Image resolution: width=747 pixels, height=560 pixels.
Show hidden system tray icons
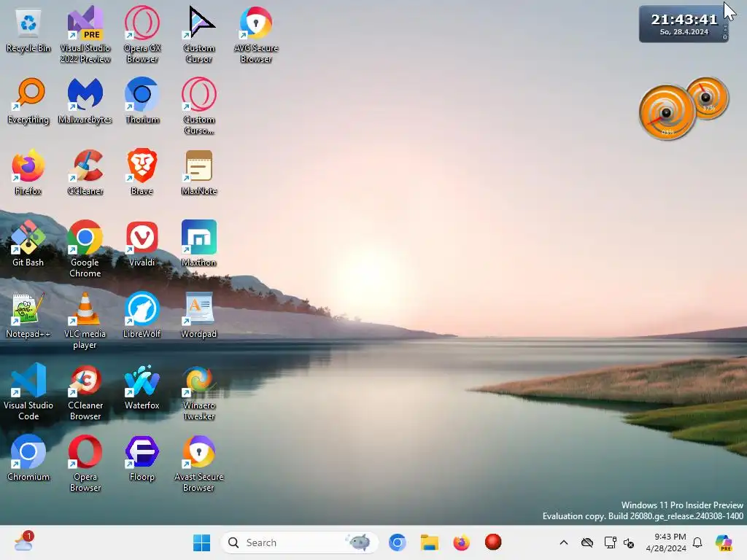pos(564,542)
